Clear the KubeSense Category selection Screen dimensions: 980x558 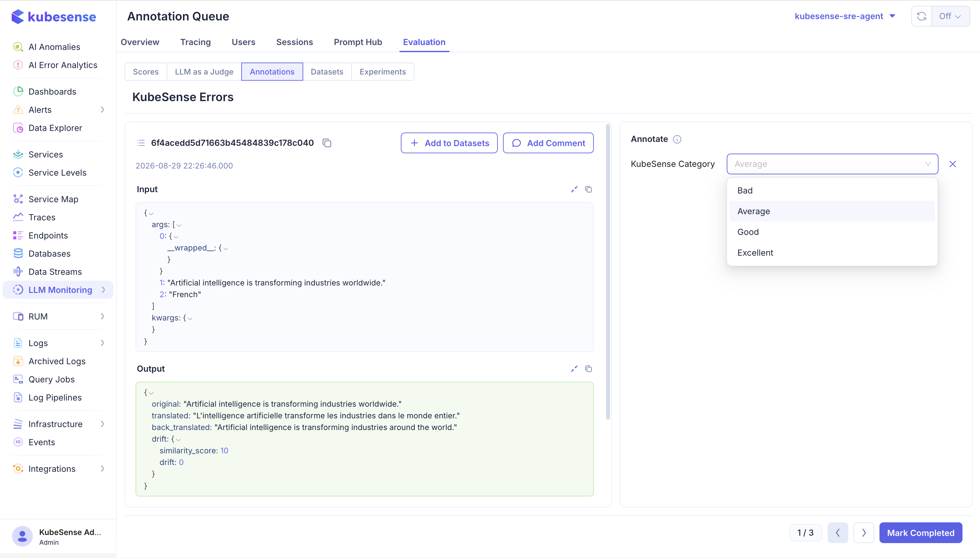(x=952, y=164)
